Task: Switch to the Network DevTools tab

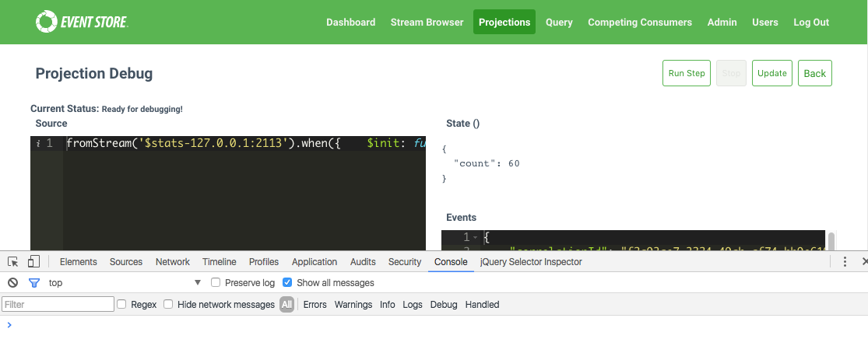Action: pyautogui.click(x=172, y=262)
